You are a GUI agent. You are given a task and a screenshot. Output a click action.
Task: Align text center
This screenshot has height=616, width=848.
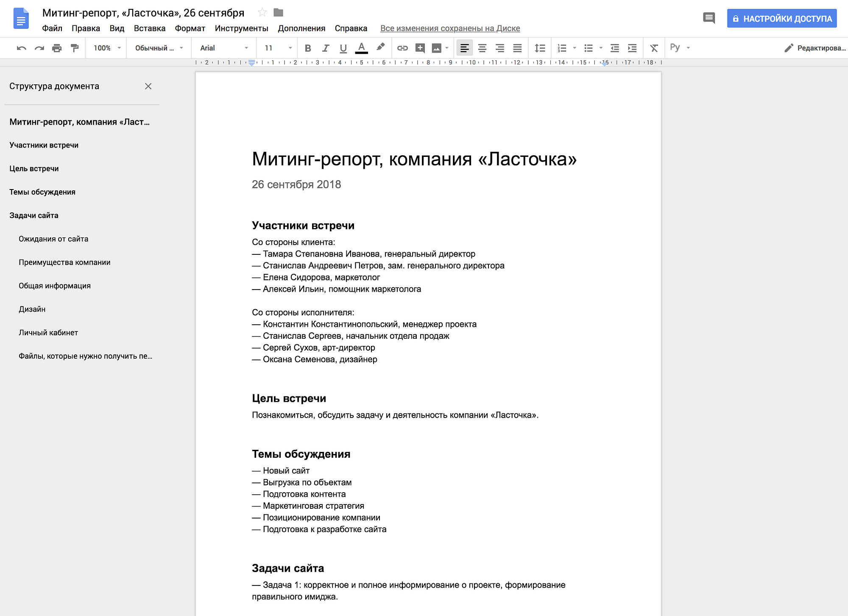tap(482, 48)
